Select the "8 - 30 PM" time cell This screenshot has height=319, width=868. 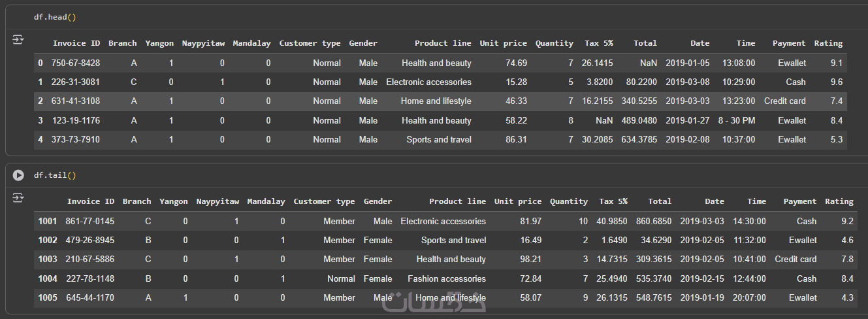737,120
